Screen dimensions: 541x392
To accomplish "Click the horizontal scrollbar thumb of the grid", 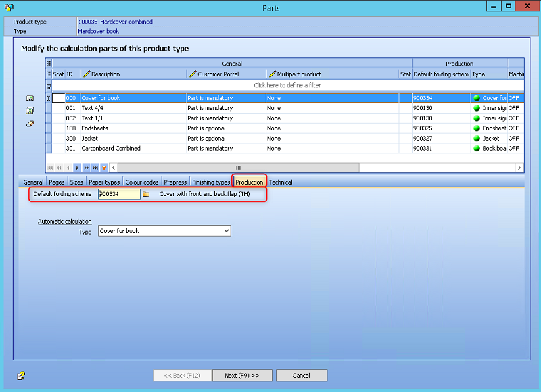I will pos(239,168).
